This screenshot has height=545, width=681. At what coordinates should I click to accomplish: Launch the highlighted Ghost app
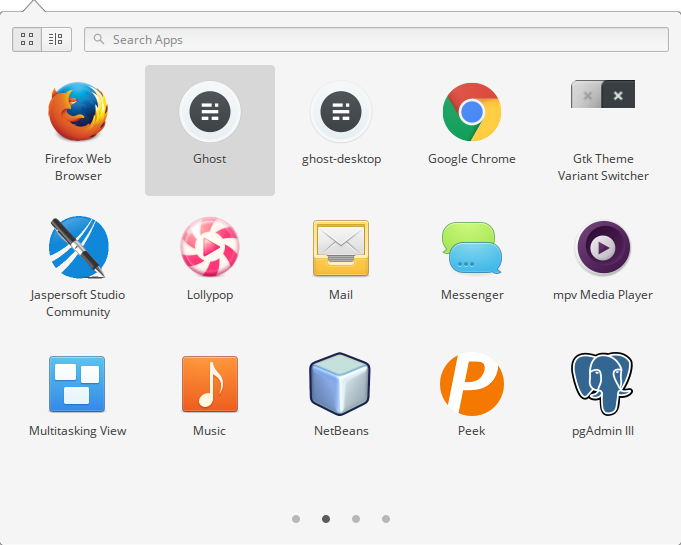(x=210, y=130)
